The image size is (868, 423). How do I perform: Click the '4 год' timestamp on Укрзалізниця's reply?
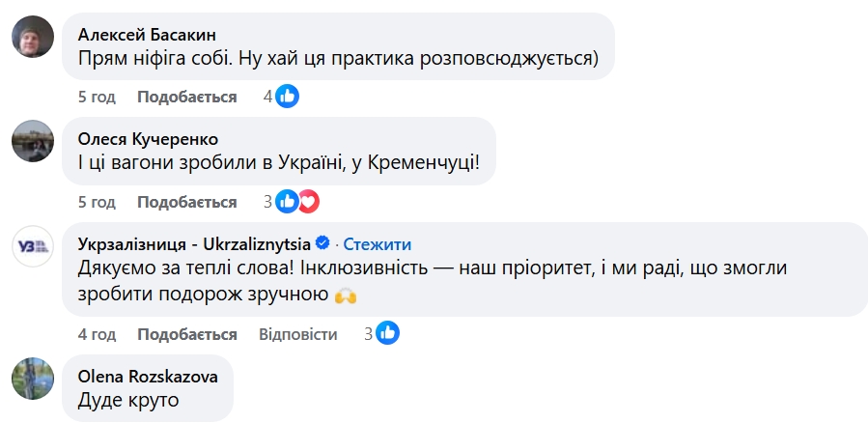(x=97, y=334)
